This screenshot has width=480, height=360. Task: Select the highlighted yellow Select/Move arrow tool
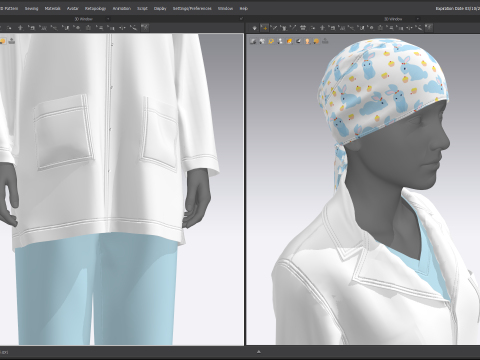coord(264,28)
